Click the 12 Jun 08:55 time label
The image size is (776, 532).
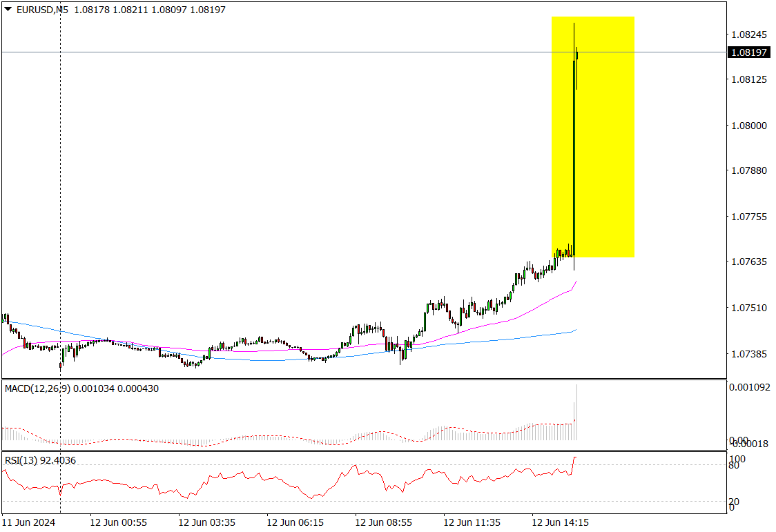point(384,522)
